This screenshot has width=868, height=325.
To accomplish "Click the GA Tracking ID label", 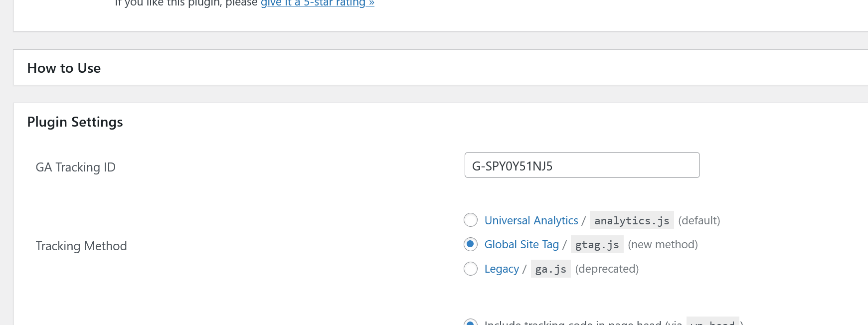I will [x=75, y=167].
